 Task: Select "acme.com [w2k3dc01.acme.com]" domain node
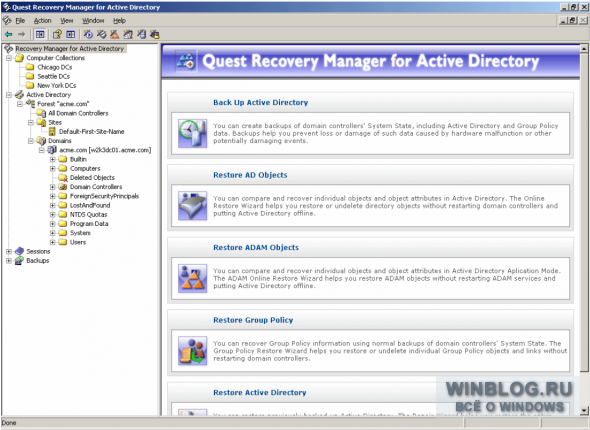tap(105, 150)
